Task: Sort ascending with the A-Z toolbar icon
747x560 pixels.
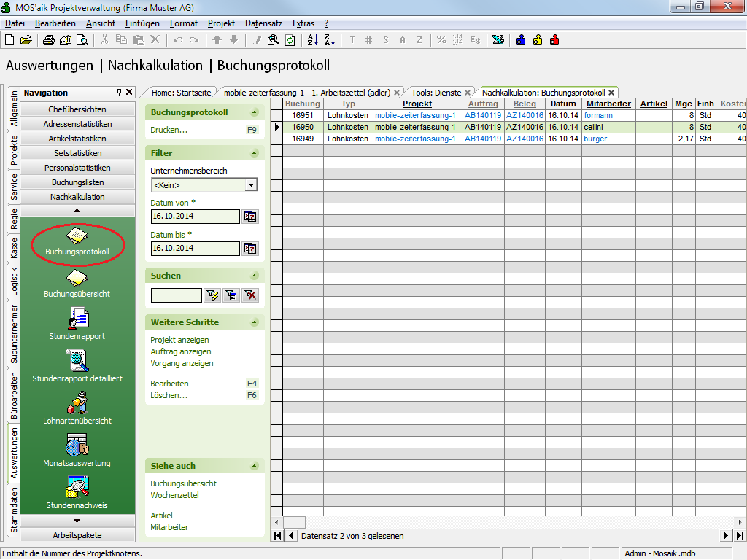Action: coord(312,40)
